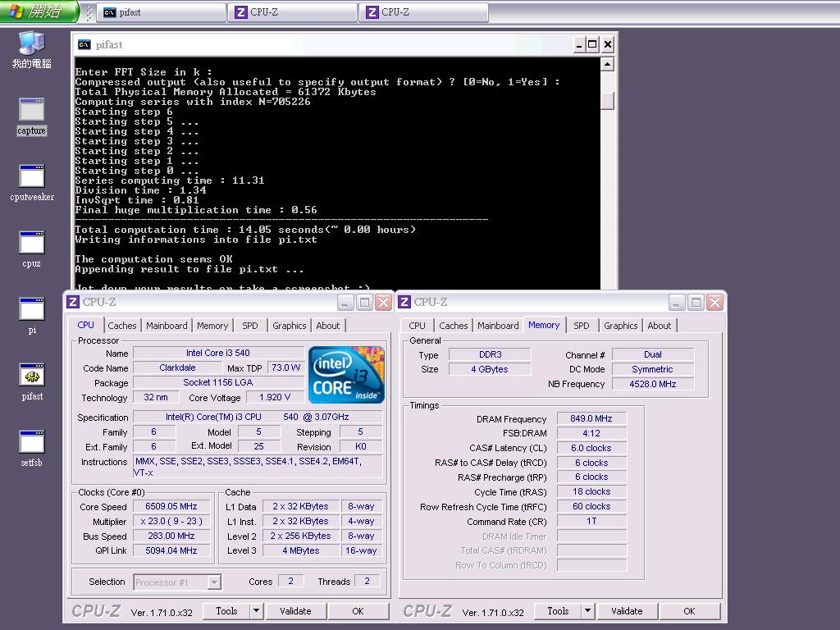This screenshot has width=840, height=630.
Task: Select the pi desktop icon
Action: coord(32,316)
